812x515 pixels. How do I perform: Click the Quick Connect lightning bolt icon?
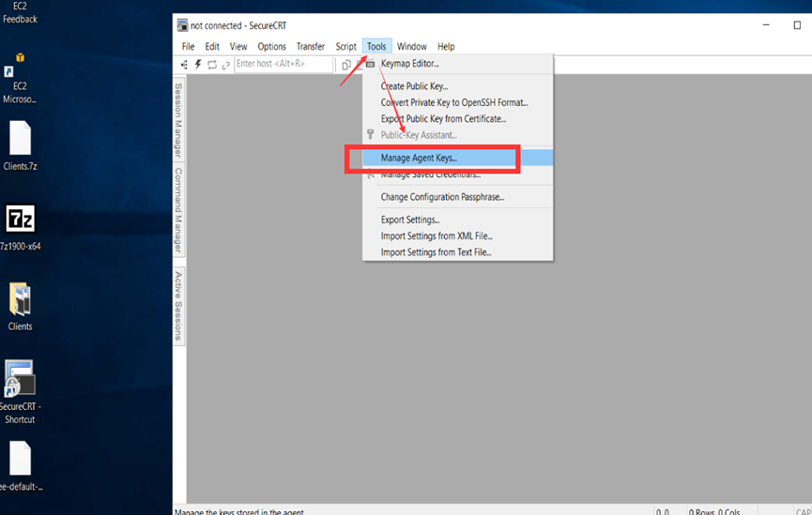(x=198, y=65)
